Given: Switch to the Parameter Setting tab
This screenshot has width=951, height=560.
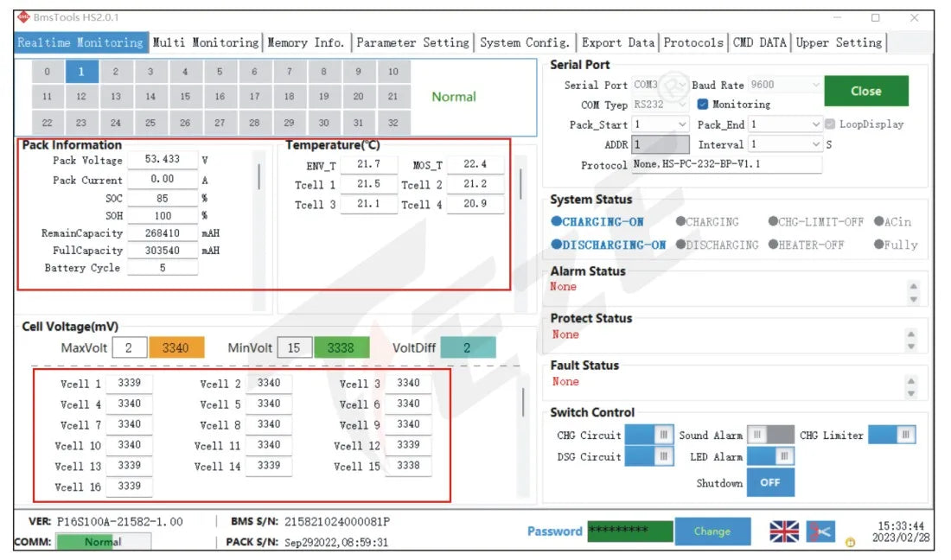Looking at the screenshot, I should tap(412, 42).
